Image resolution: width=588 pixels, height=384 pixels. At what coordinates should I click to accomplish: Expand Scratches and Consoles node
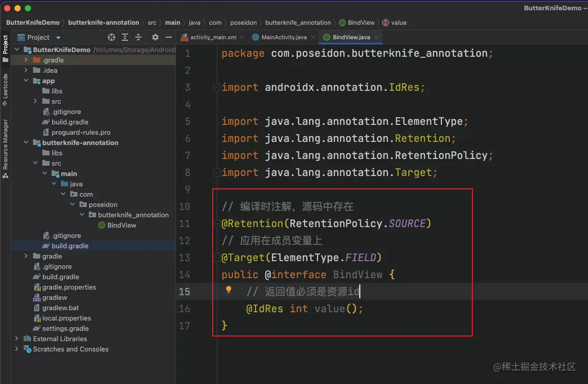pos(17,348)
